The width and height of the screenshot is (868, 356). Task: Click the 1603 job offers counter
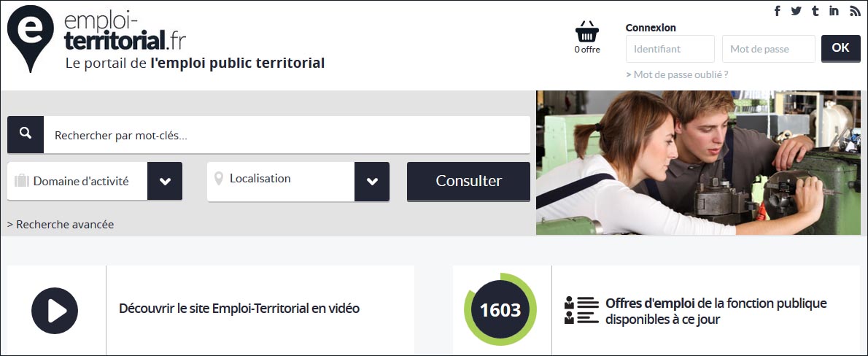click(500, 309)
